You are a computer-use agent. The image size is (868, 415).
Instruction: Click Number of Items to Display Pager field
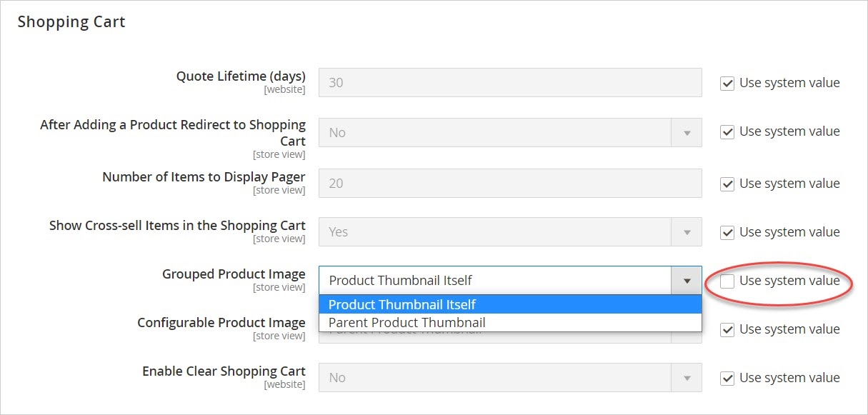[x=510, y=184]
